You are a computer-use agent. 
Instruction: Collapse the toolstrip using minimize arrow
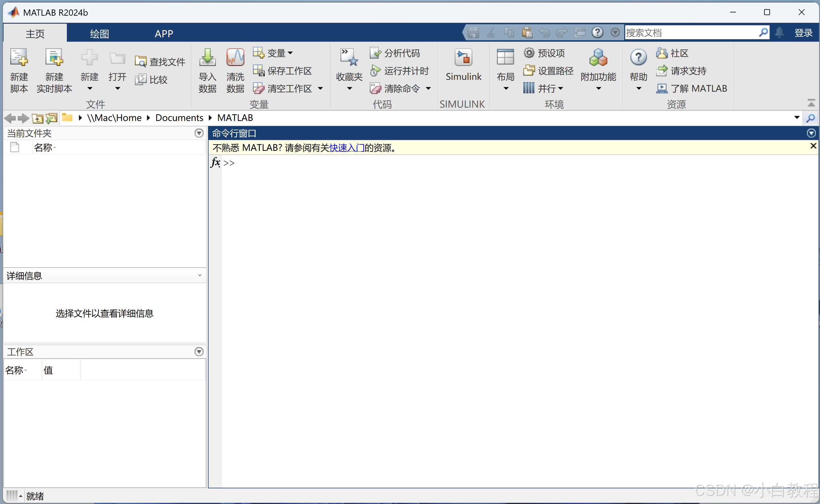pyautogui.click(x=811, y=103)
